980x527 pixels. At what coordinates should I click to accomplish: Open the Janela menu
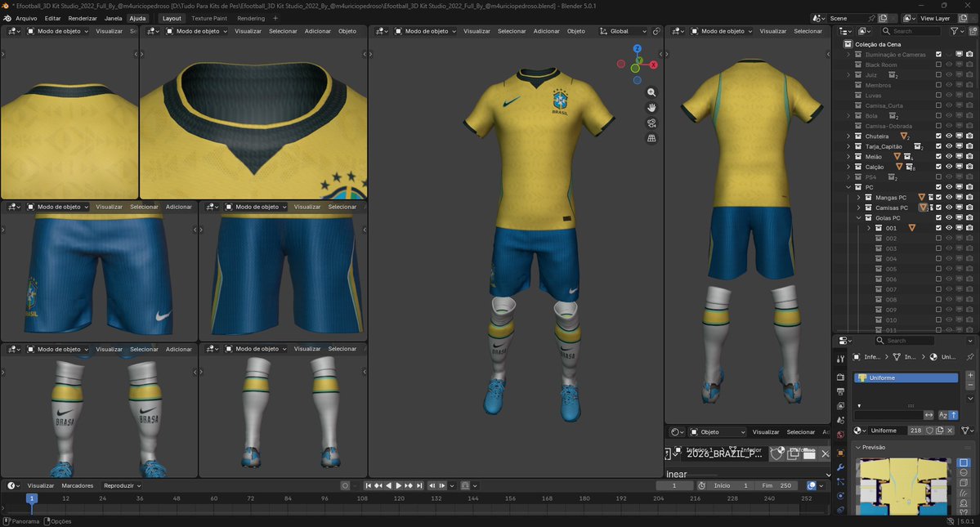(113, 18)
